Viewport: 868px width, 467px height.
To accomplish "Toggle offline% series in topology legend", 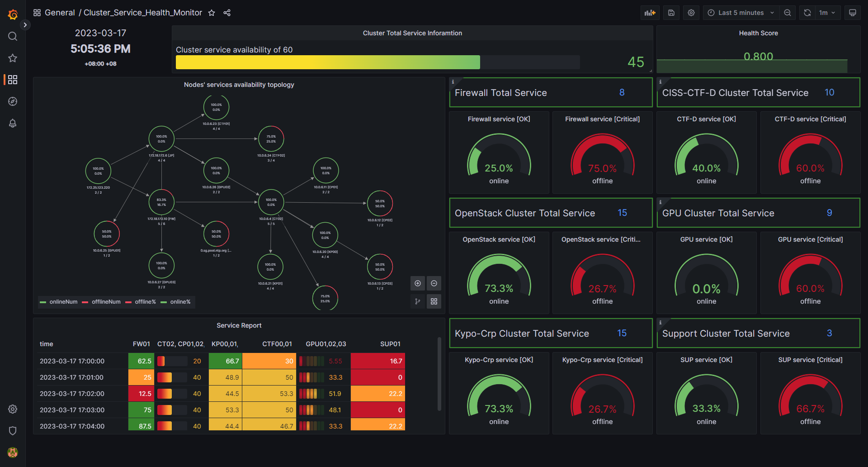I will [141, 302].
